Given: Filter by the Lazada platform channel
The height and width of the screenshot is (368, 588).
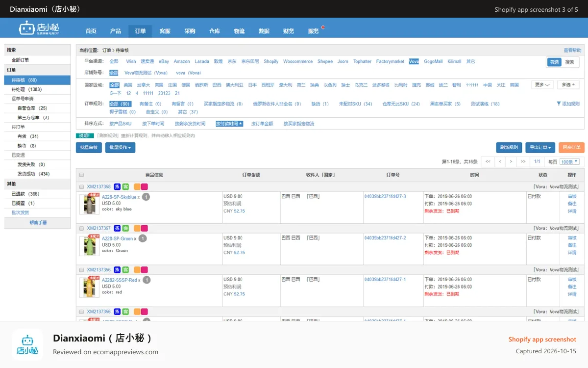Looking at the screenshot, I should (202, 61).
